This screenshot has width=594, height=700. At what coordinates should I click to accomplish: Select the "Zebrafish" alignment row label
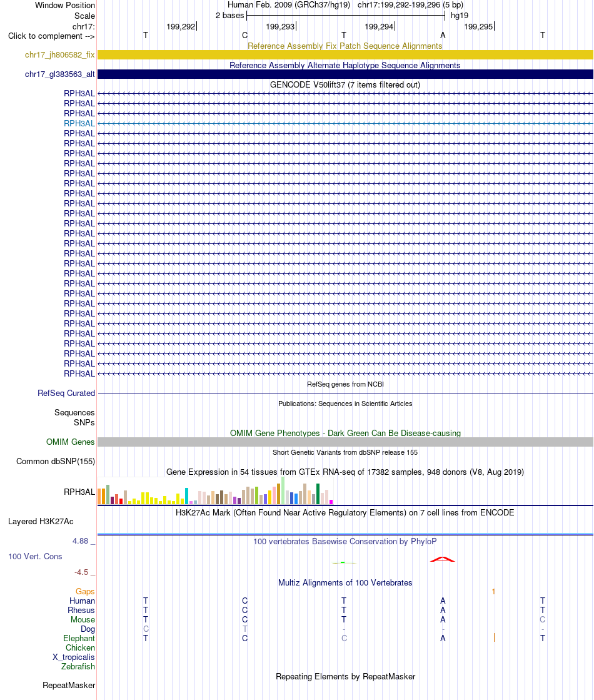pos(78,666)
